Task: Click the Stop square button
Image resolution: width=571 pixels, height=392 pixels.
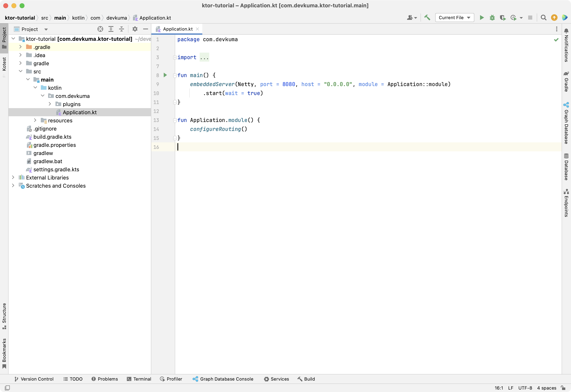Action: click(x=530, y=18)
